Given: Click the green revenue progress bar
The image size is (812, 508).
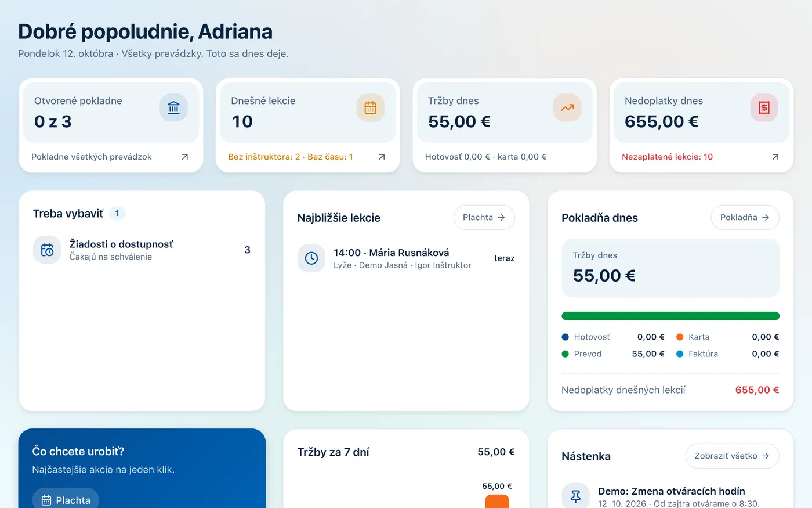Looking at the screenshot, I should point(670,316).
